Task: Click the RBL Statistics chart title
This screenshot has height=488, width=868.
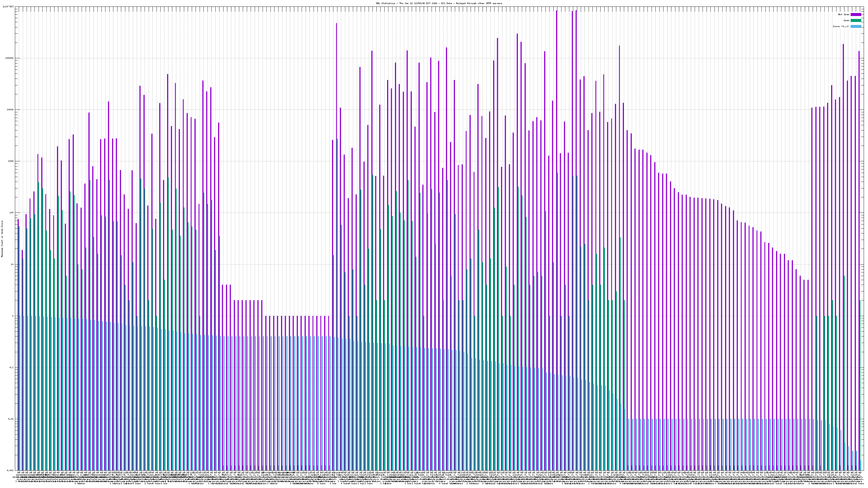Action: tap(439, 3)
